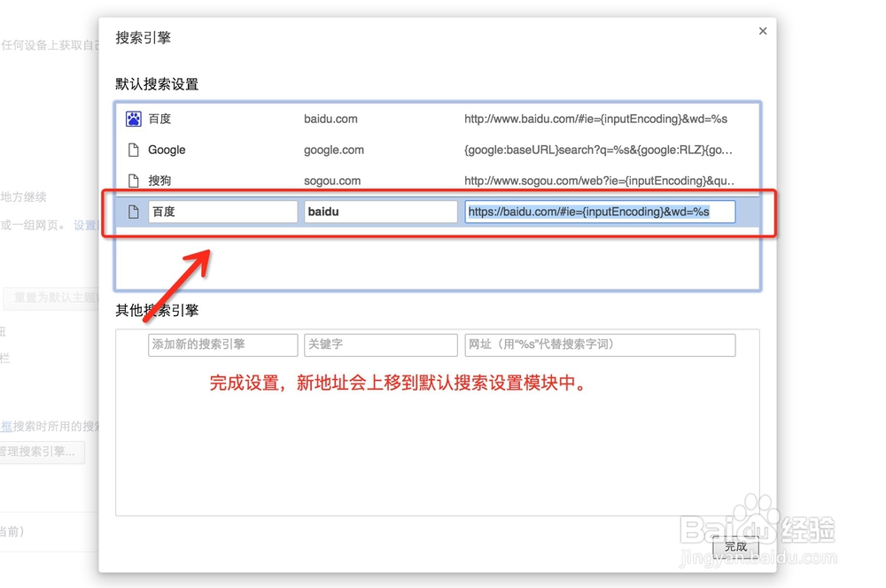Viewport: 886px width, 588px height.
Task: Click the page icon beside Google
Action: [x=134, y=150]
